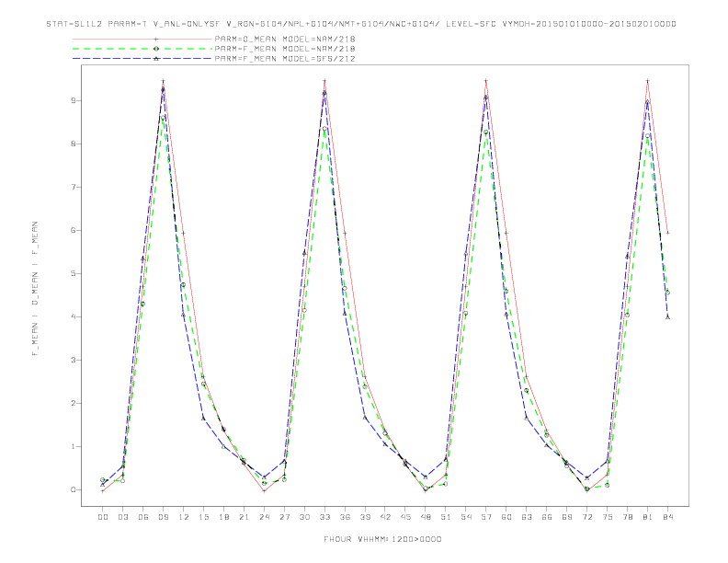Click y-axis tick label 8

point(74,144)
